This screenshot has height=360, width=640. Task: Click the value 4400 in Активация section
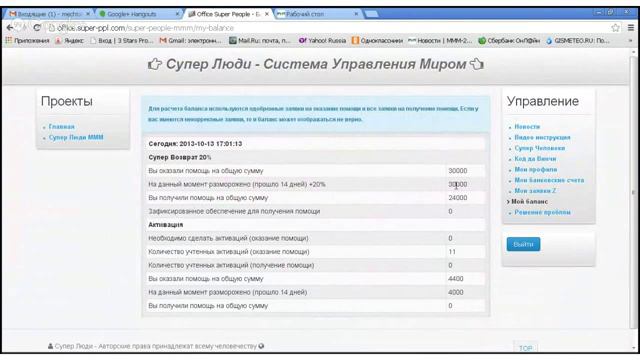point(456,279)
